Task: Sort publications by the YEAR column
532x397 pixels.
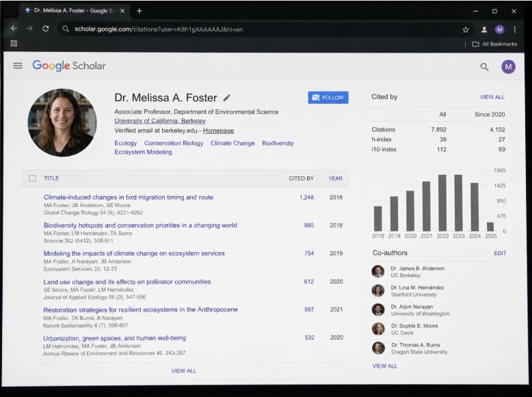Action: (x=335, y=178)
